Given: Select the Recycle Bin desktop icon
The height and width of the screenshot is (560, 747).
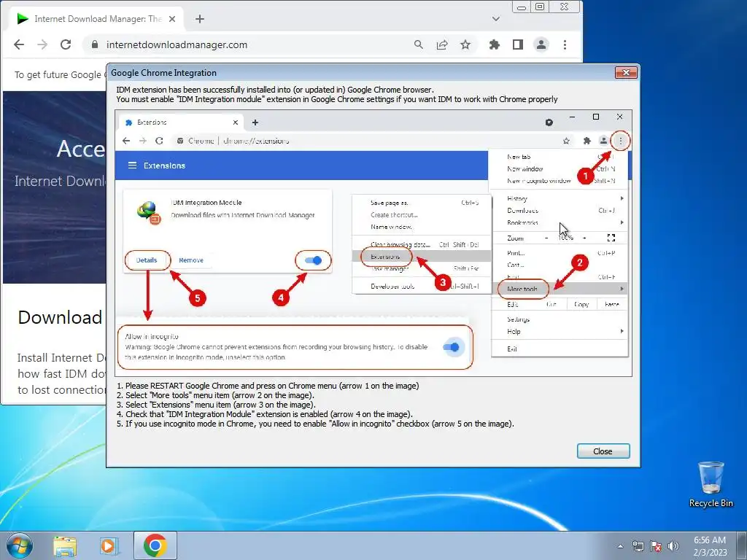Looking at the screenshot, I should point(711,484).
